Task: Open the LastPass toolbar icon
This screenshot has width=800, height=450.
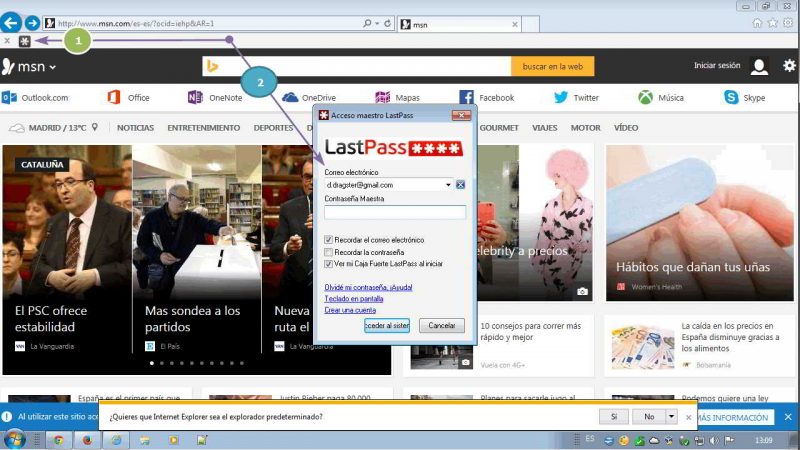Action: click(x=24, y=41)
